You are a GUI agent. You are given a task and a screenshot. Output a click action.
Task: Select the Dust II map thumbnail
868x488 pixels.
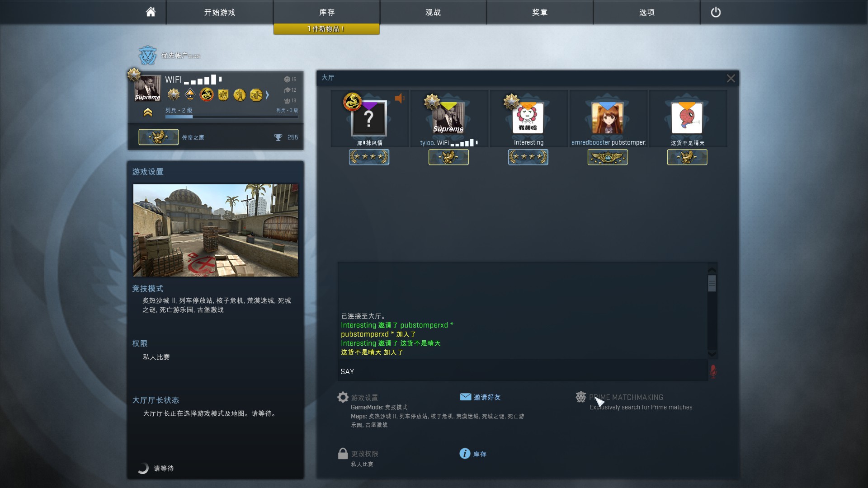[216, 230]
